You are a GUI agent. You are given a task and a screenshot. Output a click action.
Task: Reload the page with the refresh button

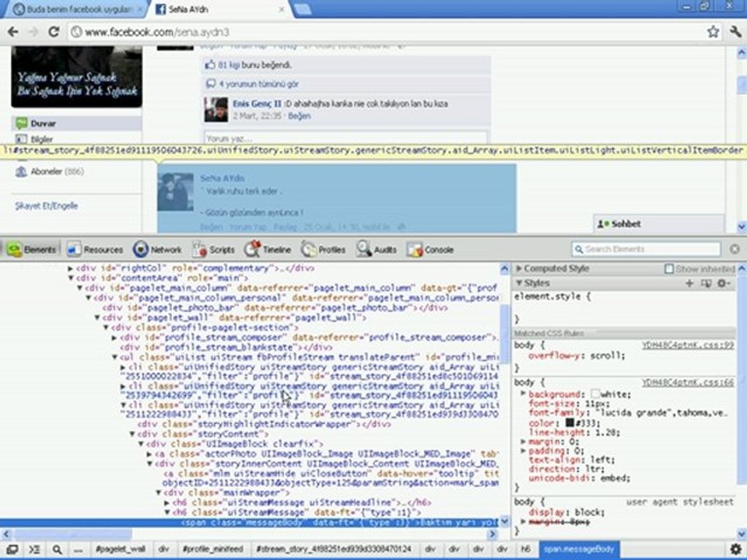point(54,32)
